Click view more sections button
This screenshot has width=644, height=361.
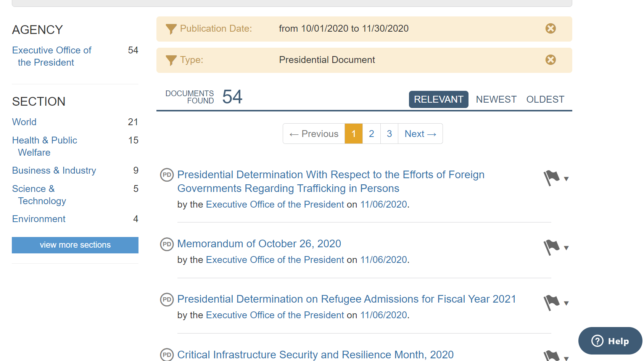point(75,245)
